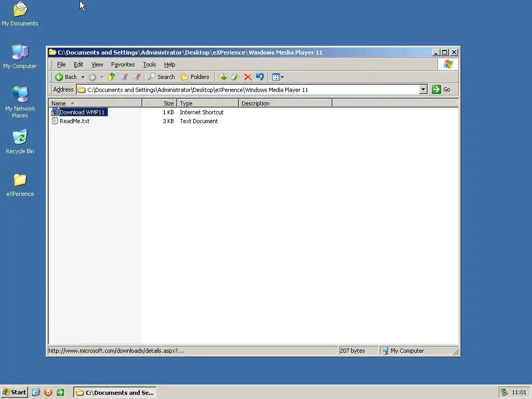Viewport: 532px width, 399px height.
Task: Click 1 KB size of Download WMP11
Action: [168, 112]
